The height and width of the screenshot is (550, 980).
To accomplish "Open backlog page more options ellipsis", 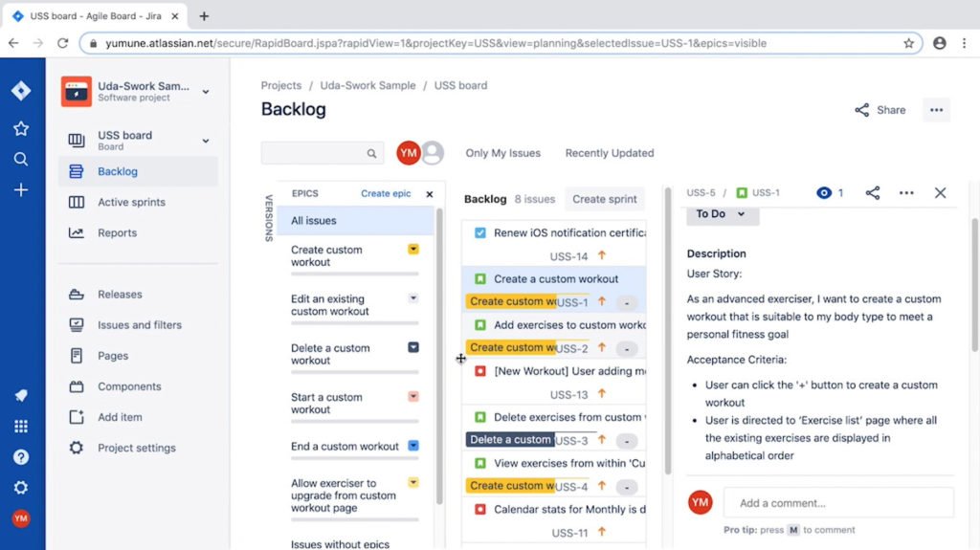I will tap(936, 110).
